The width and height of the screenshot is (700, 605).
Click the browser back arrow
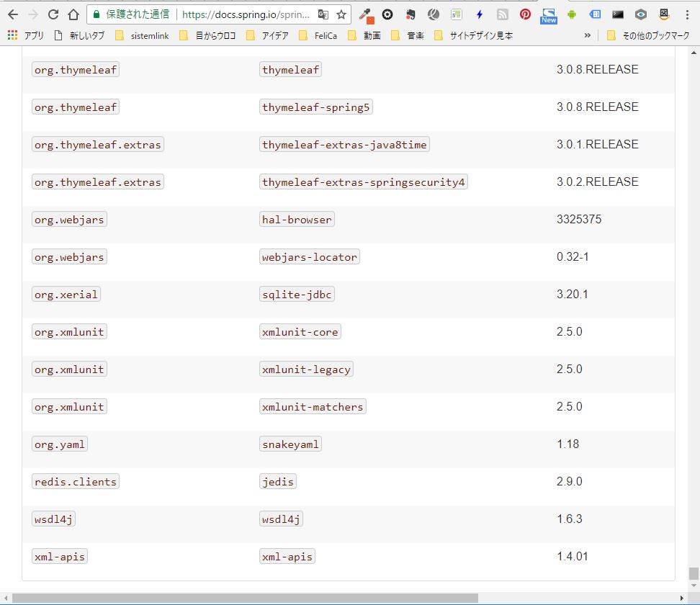coord(13,14)
